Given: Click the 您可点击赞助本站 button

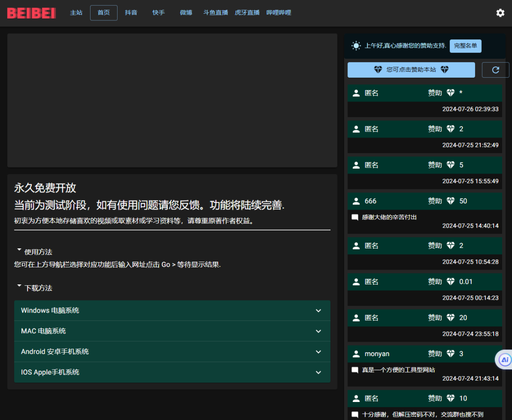Looking at the screenshot, I should tap(411, 70).
